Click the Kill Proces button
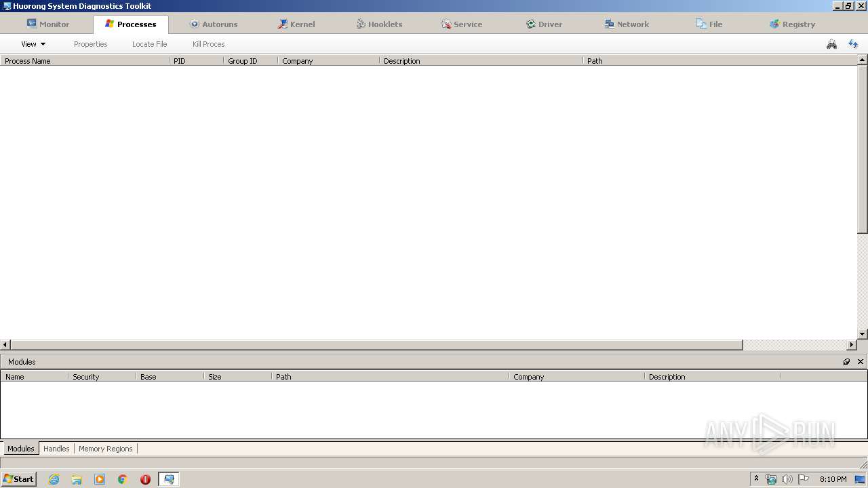 click(x=208, y=44)
